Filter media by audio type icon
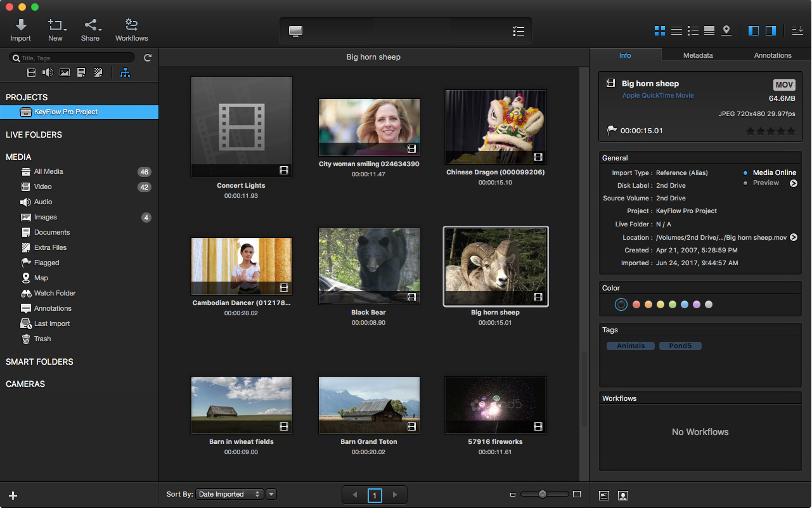This screenshot has height=508, width=812. tap(48, 72)
